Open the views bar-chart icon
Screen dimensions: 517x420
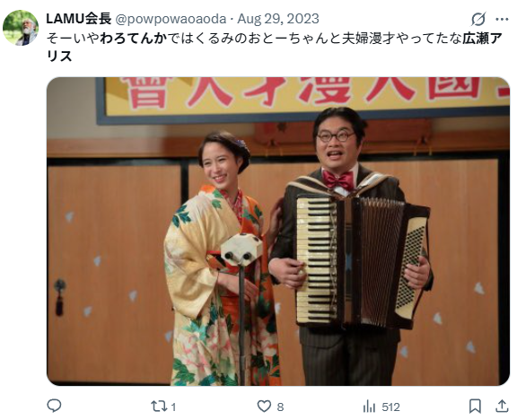click(x=369, y=407)
